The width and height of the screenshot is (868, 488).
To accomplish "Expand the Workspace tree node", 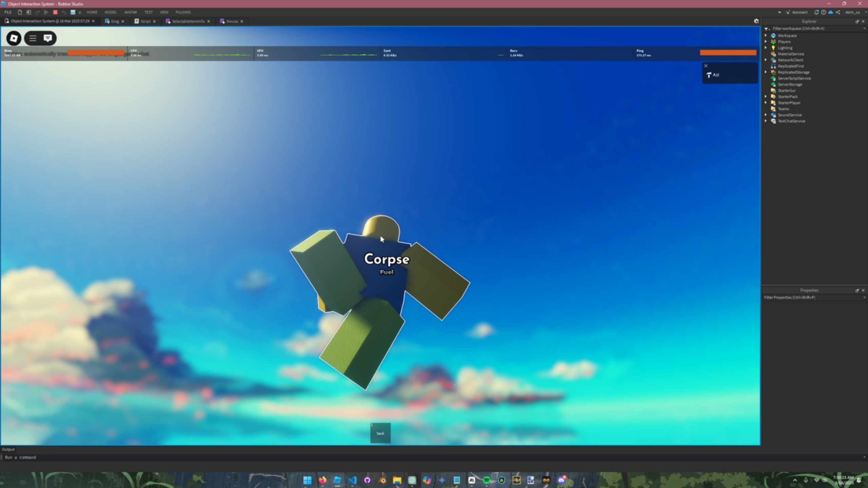I will coord(766,35).
